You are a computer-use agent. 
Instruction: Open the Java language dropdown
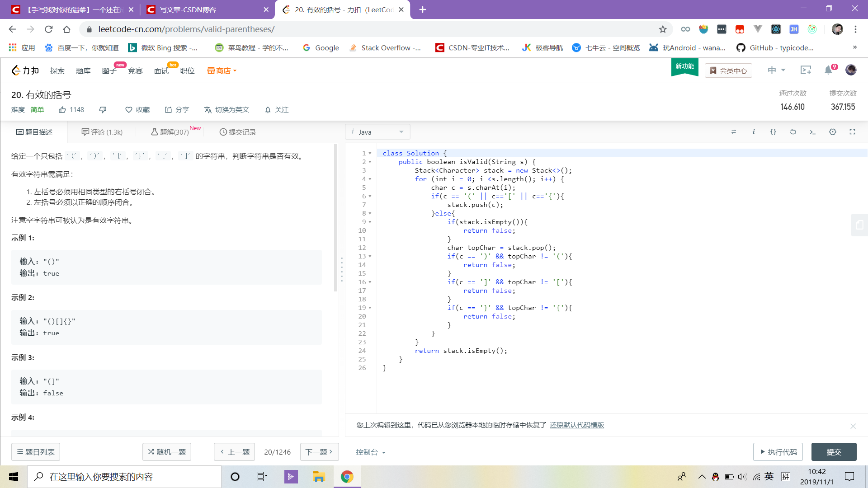click(377, 132)
